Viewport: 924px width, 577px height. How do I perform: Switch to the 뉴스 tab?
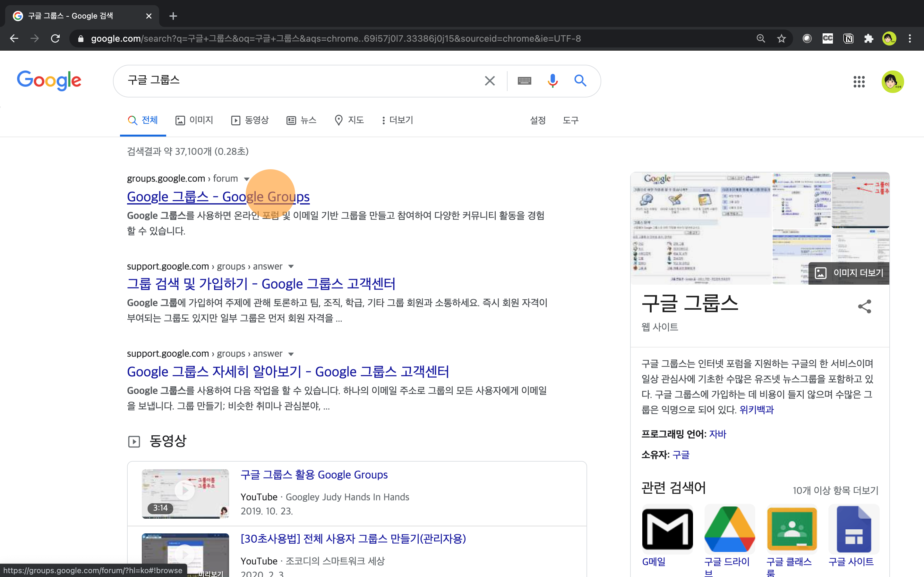coord(302,120)
